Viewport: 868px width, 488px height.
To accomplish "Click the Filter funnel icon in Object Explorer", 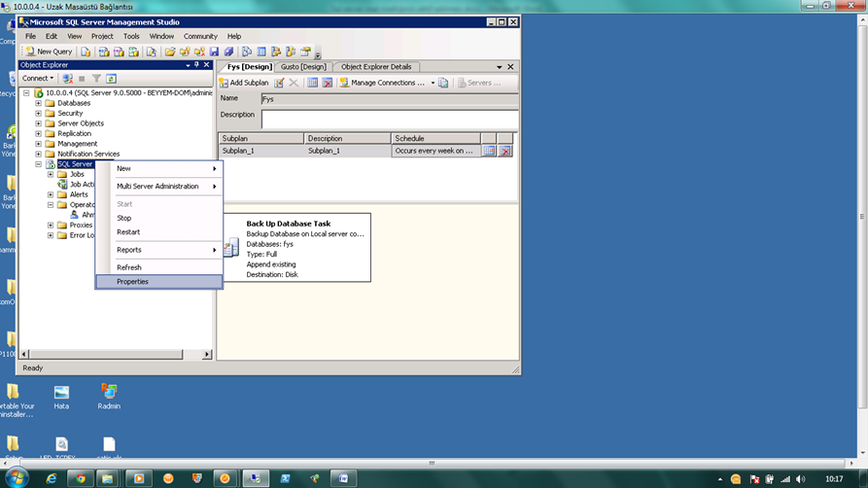I will (96, 79).
